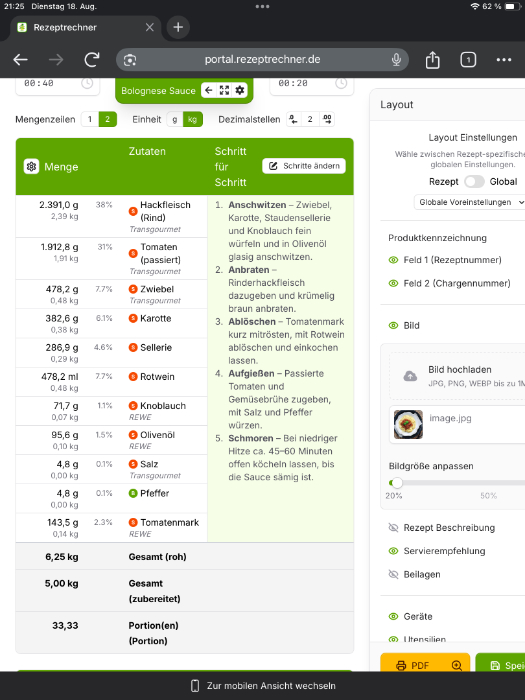
Task: Click the clock icon of 00:40 field
Action: pos(87,83)
